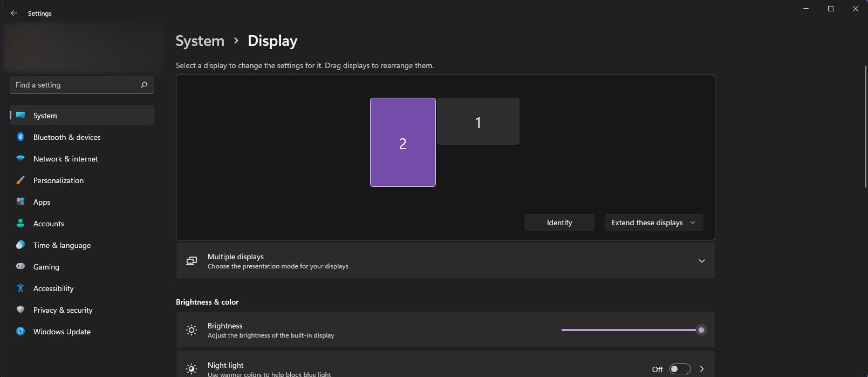Click the Brightness slider track
The width and height of the screenshot is (868, 377).
pyautogui.click(x=628, y=330)
